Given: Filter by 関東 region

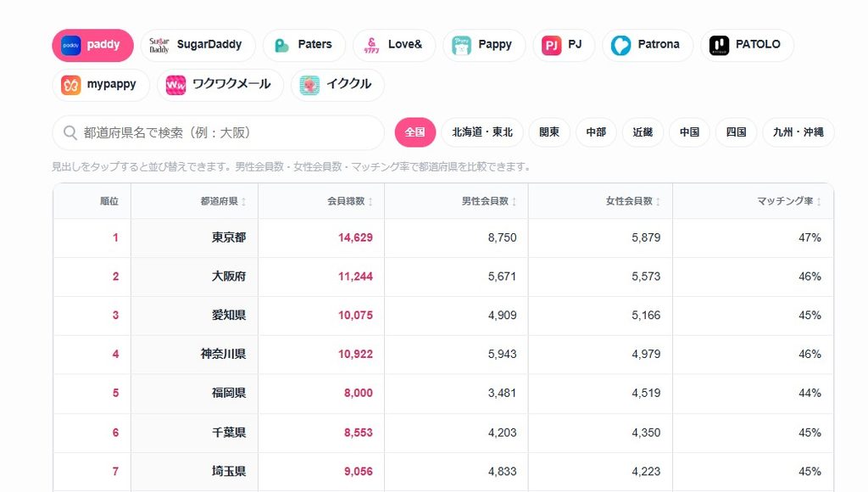Looking at the screenshot, I should 549,132.
